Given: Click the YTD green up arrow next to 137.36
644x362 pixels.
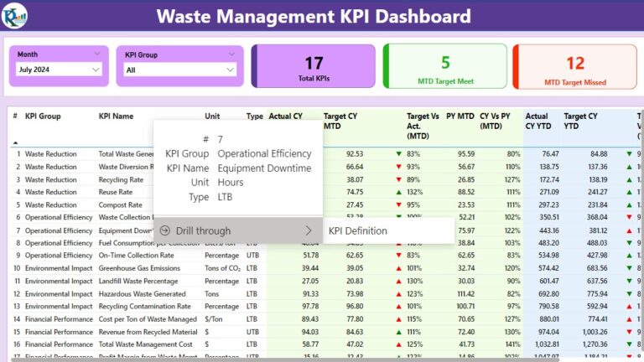Looking at the screenshot, I should [629, 167].
